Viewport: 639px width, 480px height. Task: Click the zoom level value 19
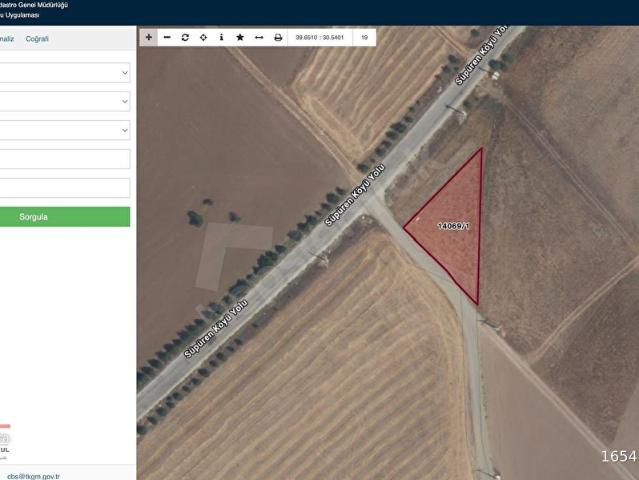click(364, 37)
